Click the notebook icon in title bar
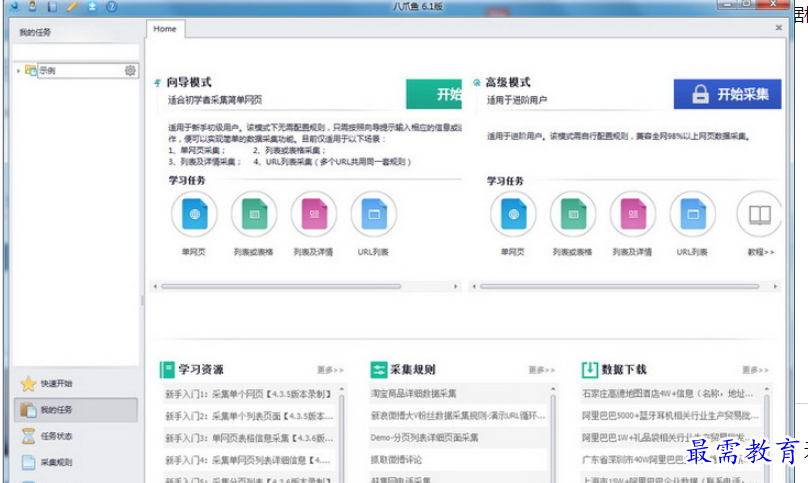This screenshot has height=483, width=808. (x=52, y=6)
